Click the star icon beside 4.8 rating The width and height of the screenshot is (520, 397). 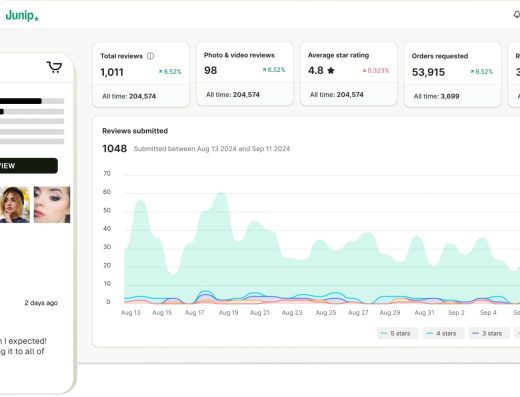[331, 70]
